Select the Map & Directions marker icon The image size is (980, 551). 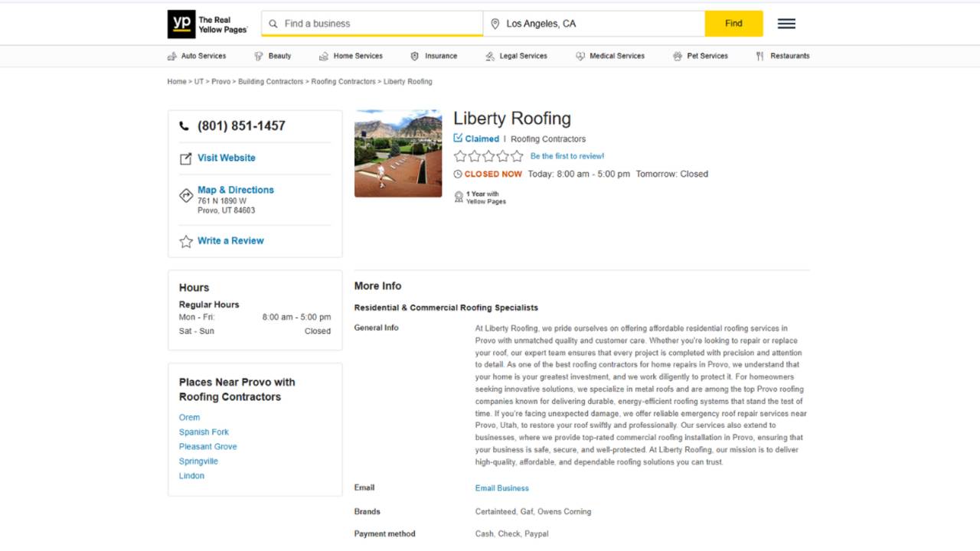pos(185,194)
